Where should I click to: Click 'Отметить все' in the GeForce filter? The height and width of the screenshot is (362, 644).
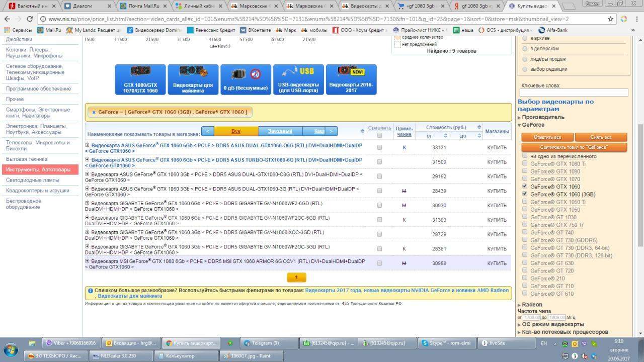coord(547,137)
